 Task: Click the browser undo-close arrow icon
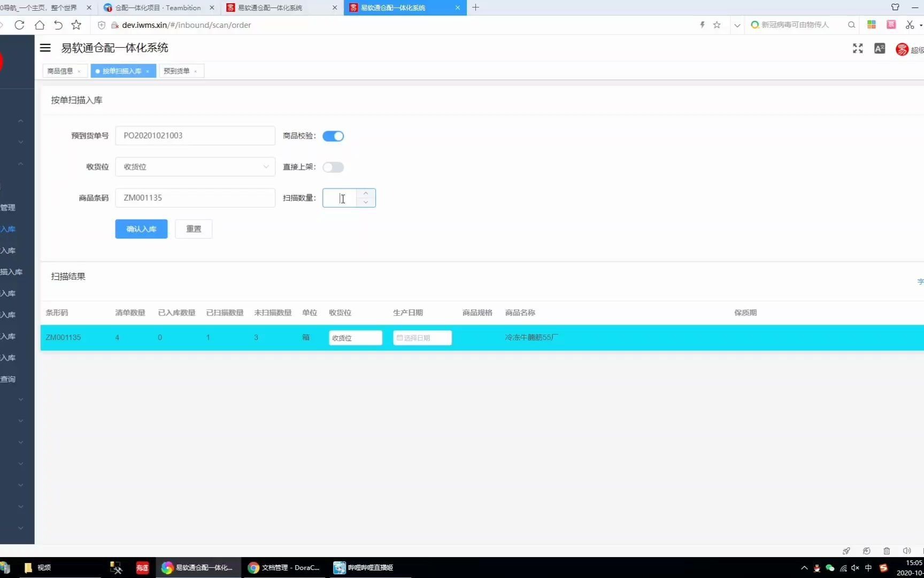point(58,25)
